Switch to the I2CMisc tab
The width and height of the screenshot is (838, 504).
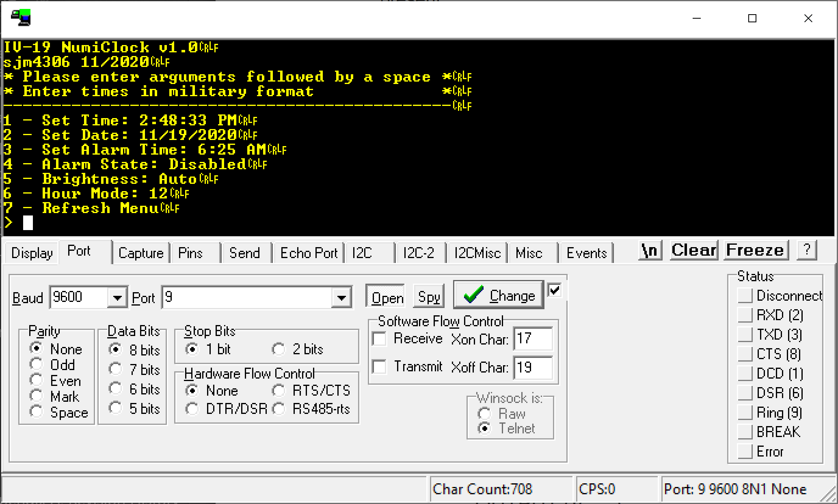[x=477, y=253]
